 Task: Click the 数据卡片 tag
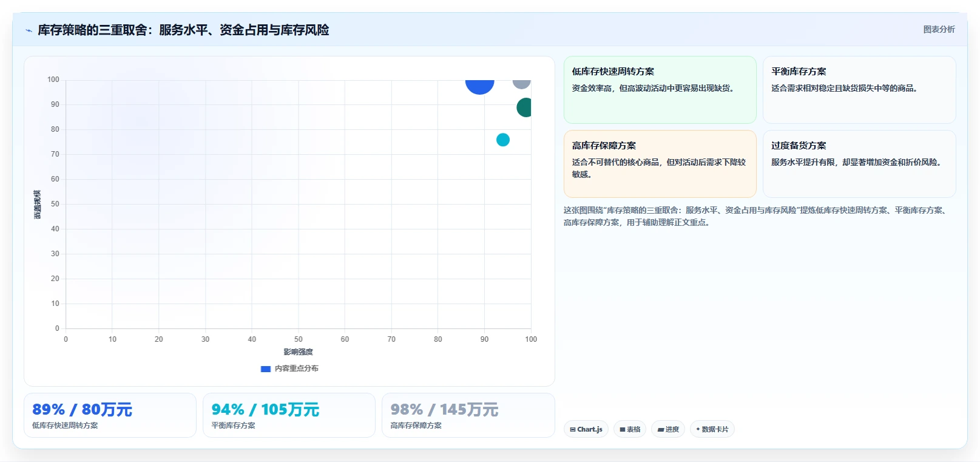(712, 429)
